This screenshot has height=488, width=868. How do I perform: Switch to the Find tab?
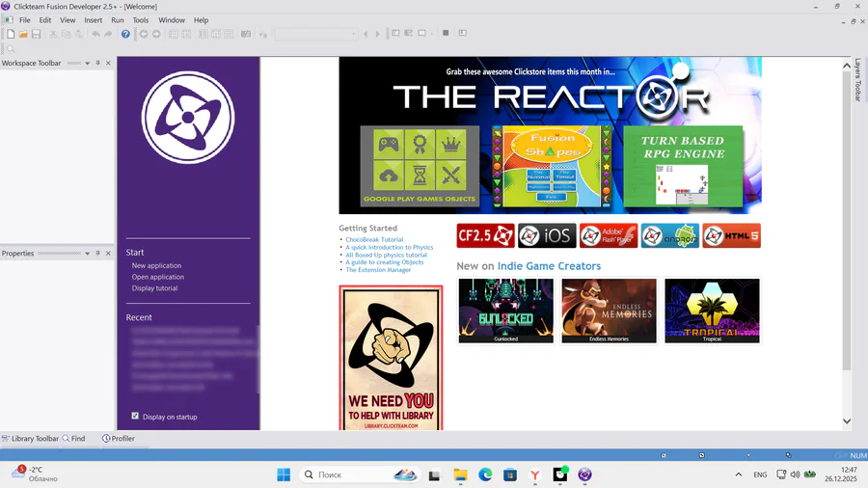click(73, 438)
